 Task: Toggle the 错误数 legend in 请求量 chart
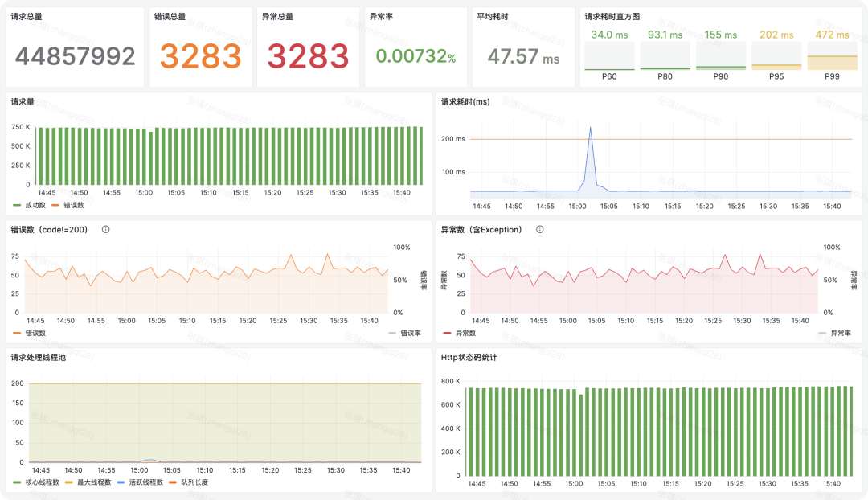tap(68, 206)
